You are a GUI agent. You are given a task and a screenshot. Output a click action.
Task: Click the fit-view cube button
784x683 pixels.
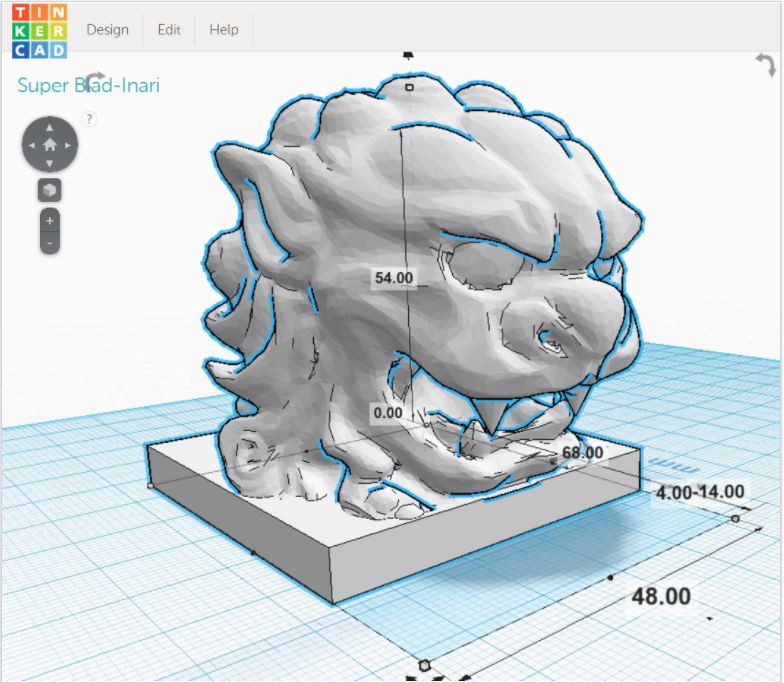click(50, 190)
